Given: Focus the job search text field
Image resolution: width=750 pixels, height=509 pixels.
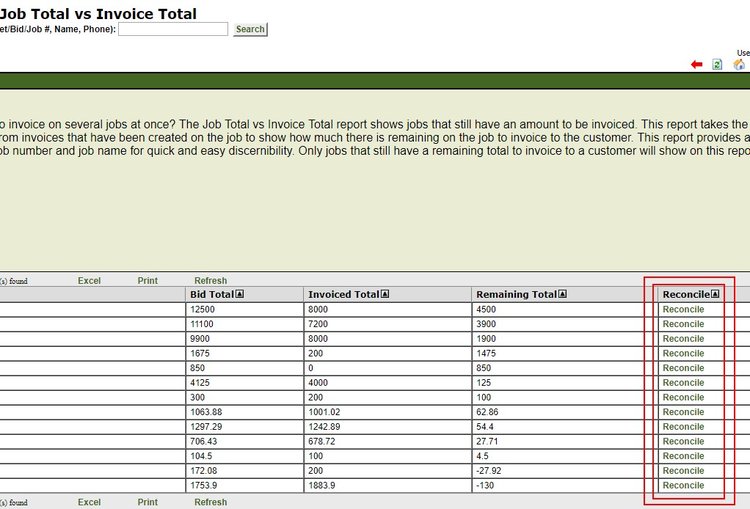Looking at the screenshot, I should tap(173, 29).
